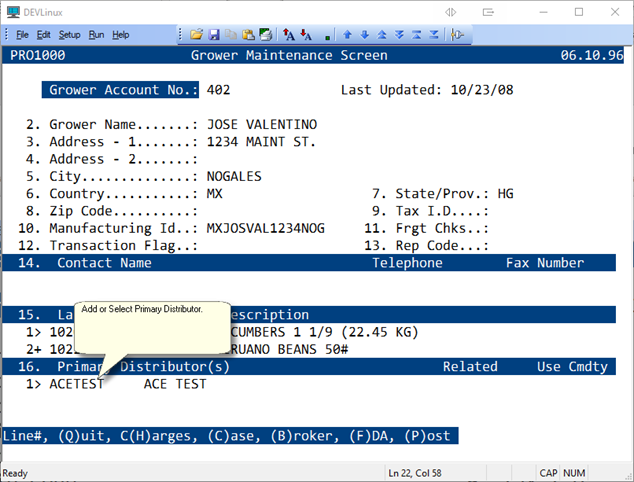Image resolution: width=634 pixels, height=482 pixels.
Task: Click the Grower Name value JOSE VALENTINO
Action: [261, 124]
